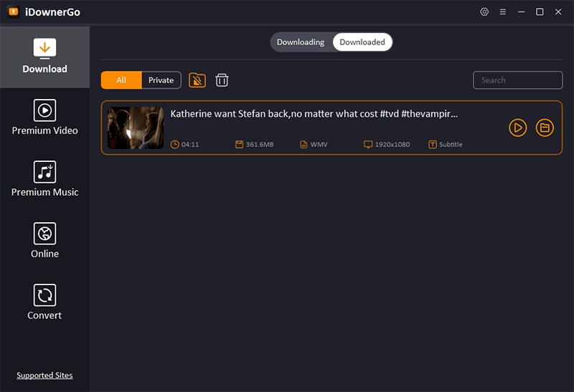Screen dimensions: 574x392
Task: Click the 04:11 duration text
Action: 190,145
